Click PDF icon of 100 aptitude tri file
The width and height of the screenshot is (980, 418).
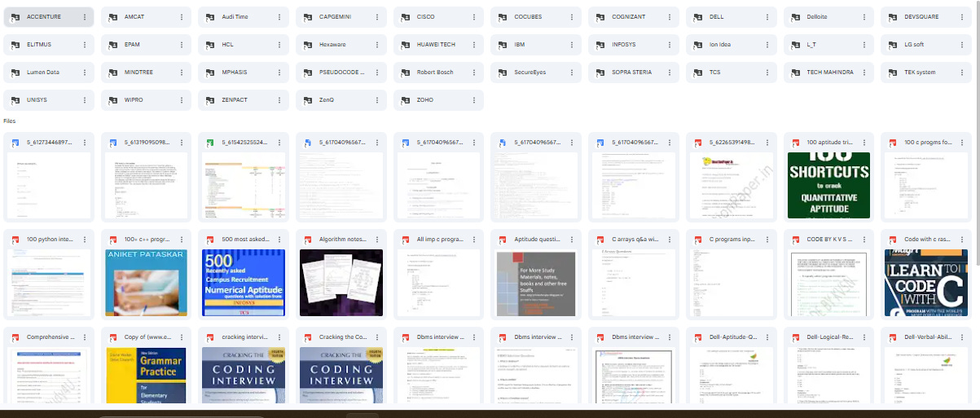[796, 142]
